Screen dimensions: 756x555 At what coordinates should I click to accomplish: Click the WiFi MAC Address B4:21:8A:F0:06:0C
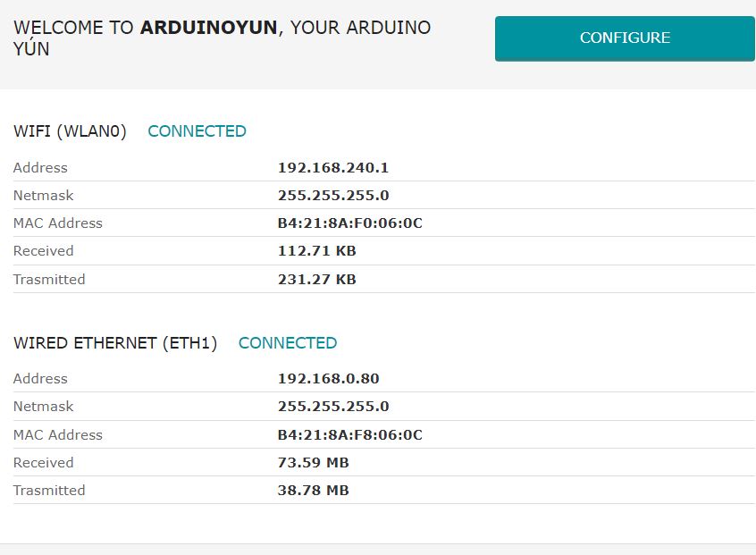(351, 223)
